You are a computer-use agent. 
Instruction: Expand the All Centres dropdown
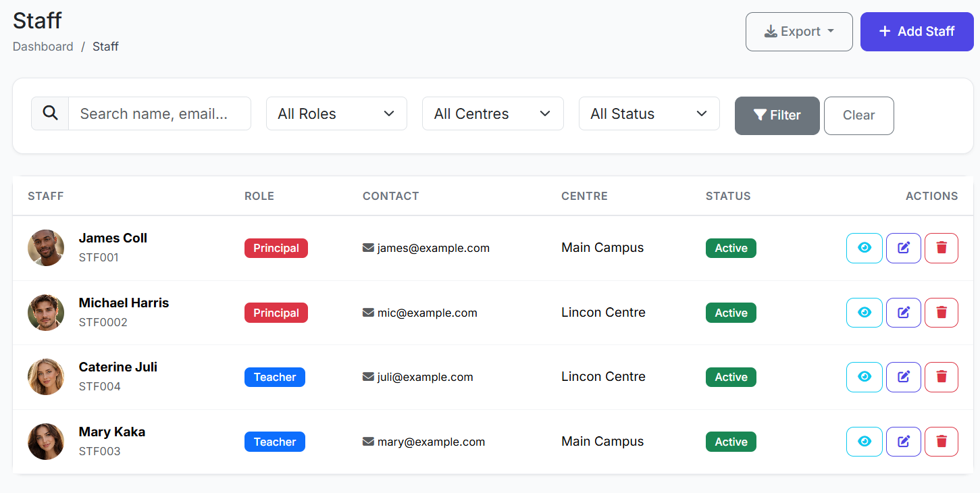(x=492, y=113)
